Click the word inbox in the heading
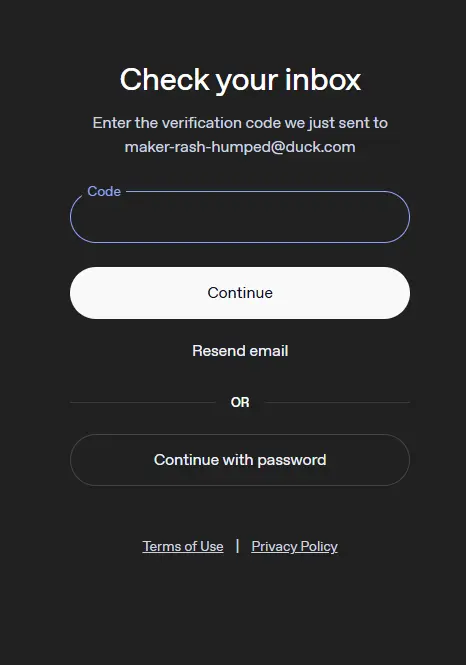 point(323,79)
